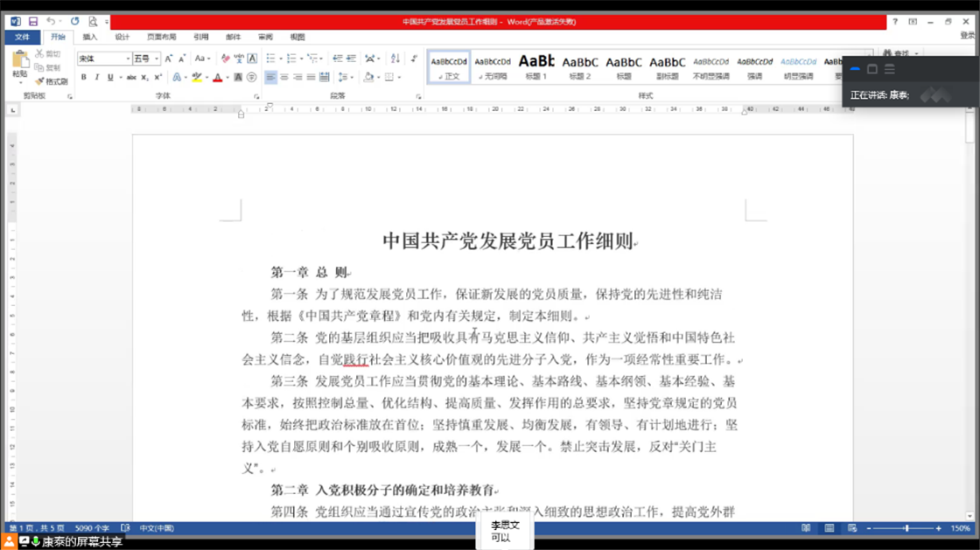980x550 pixels.
Task: Toggle left alignment for the paragraph
Action: click(x=270, y=78)
